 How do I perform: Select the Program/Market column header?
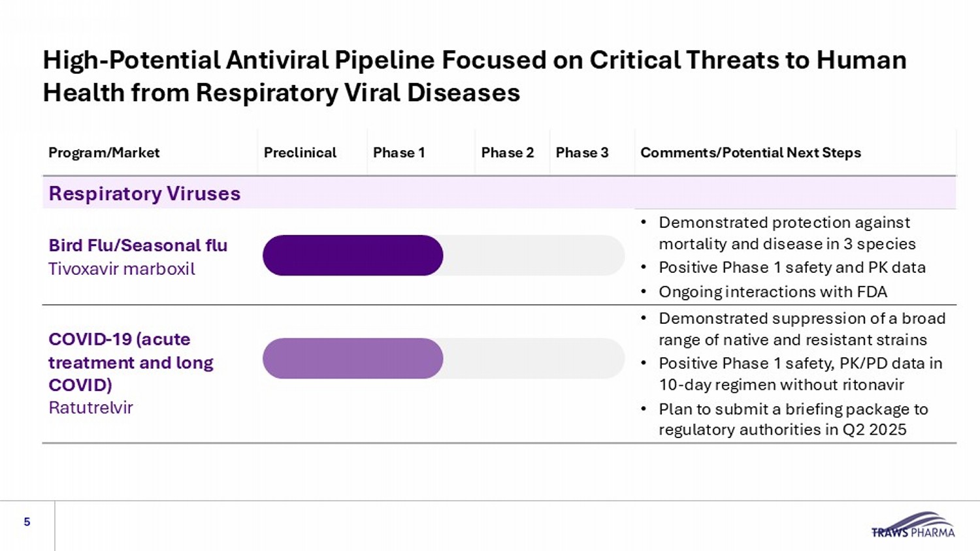click(x=104, y=153)
